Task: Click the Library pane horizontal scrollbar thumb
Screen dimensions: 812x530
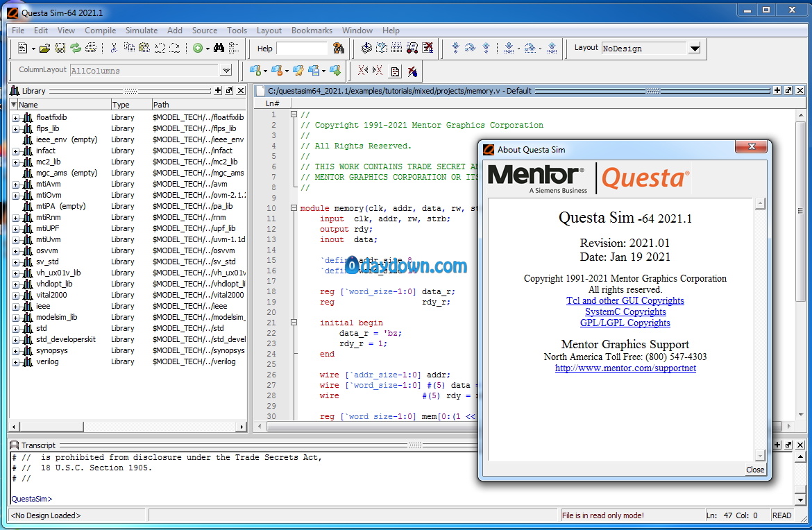Action: [51, 427]
